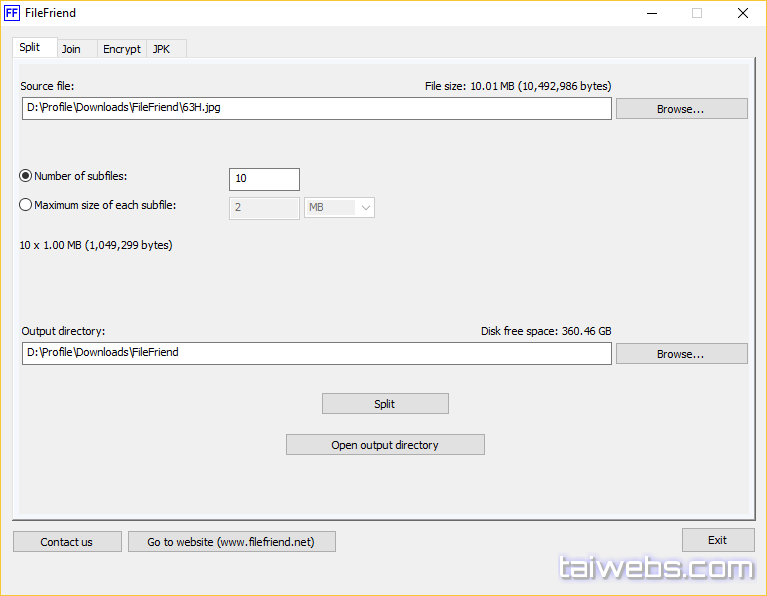This screenshot has width=767, height=596.
Task: Choose Maximum size of each subfile option
Action: click(x=26, y=205)
